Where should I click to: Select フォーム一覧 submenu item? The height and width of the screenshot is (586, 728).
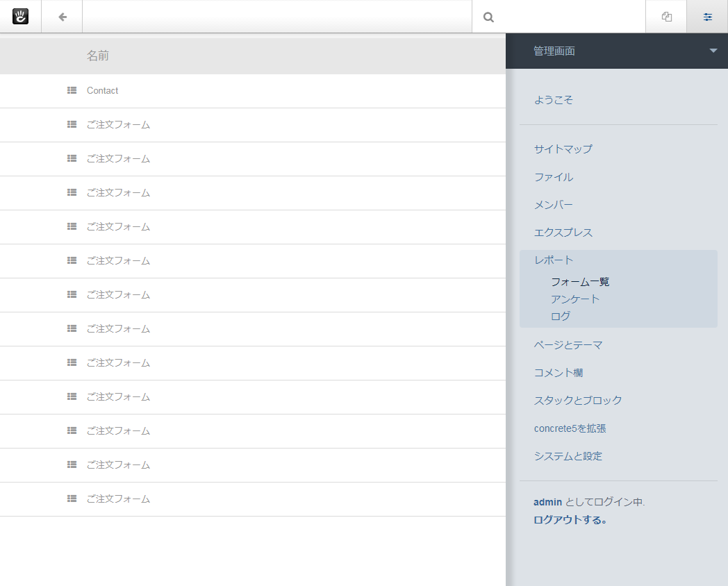coord(580,282)
